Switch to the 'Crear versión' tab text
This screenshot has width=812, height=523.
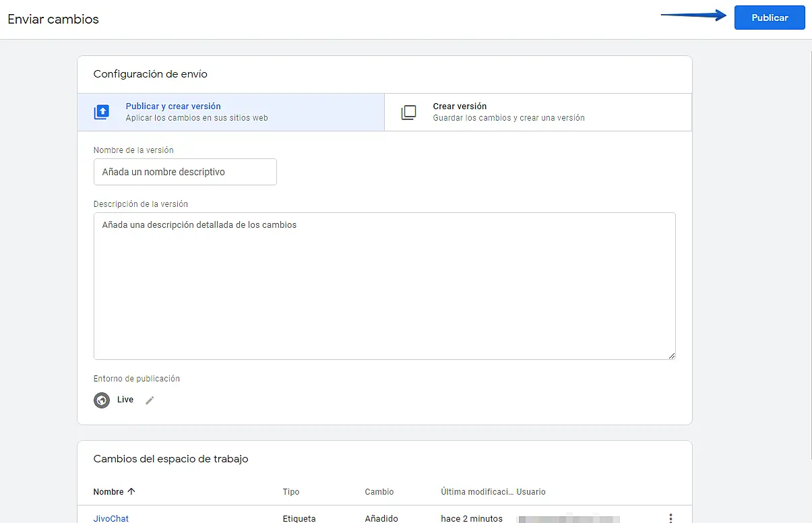click(460, 106)
